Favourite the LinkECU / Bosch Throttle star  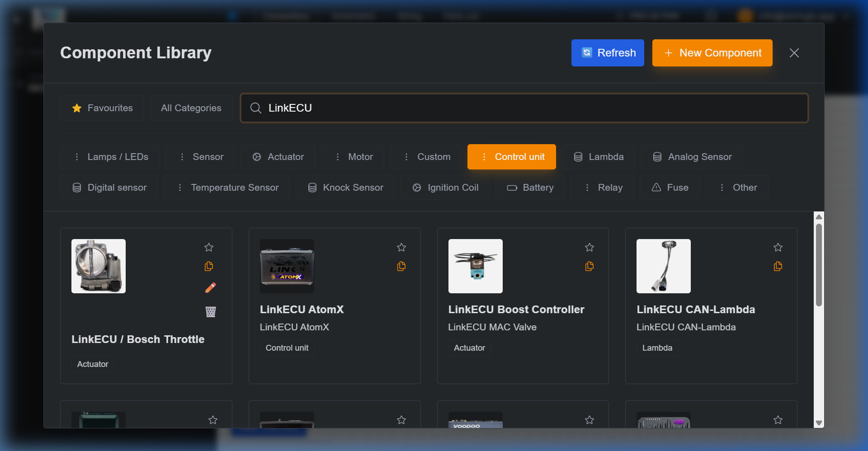coord(209,247)
